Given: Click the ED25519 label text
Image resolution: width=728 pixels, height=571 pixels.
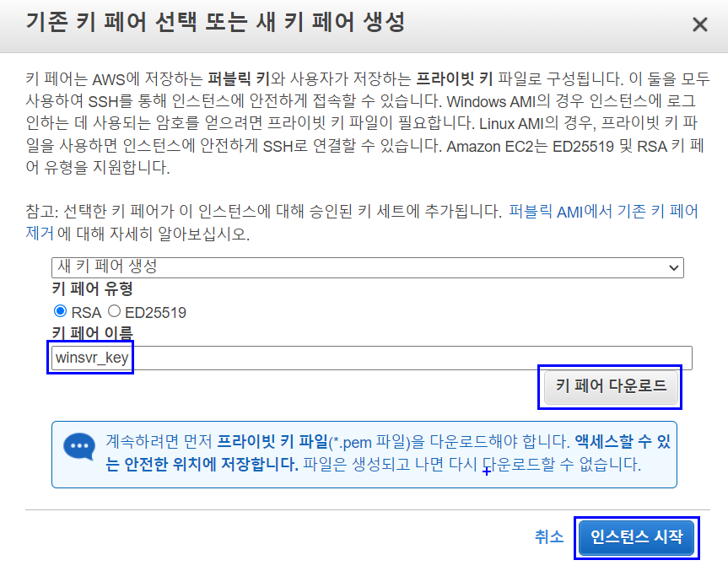Looking at the screenshot, I should coord(155,312).
